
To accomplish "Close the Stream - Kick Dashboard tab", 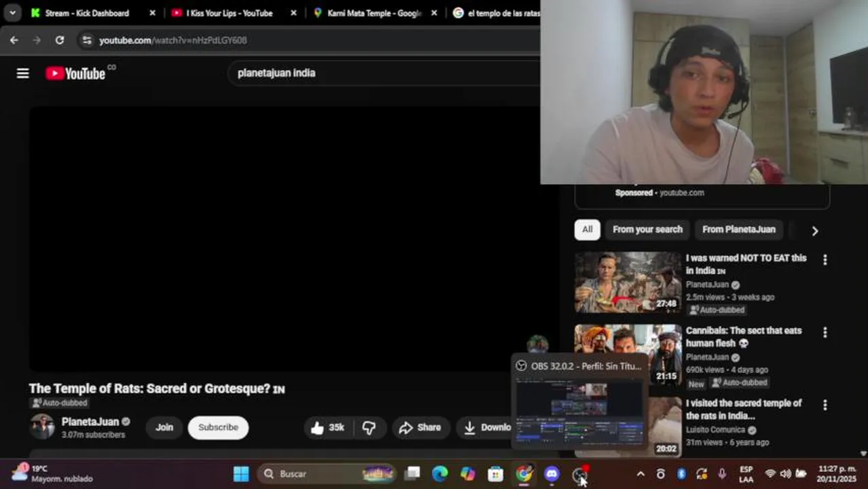I will coord(152,13).
